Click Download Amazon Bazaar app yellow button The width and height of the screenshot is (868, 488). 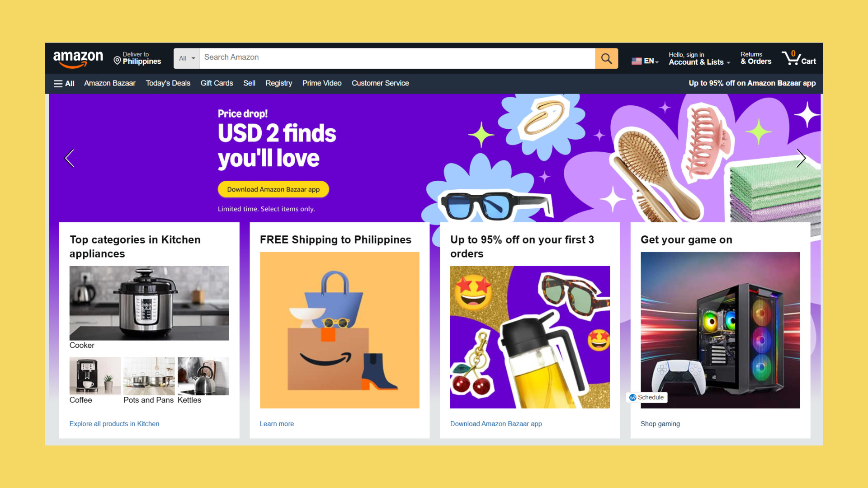coord(273,189)
